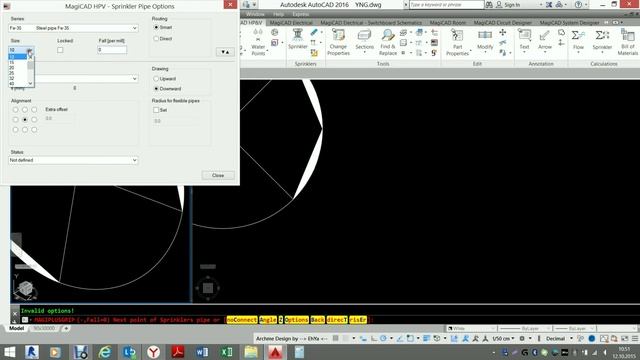The height and width of the screenshot is (360, 640).
Task: Open the Flow calculation tool
Action: point(578,39)
